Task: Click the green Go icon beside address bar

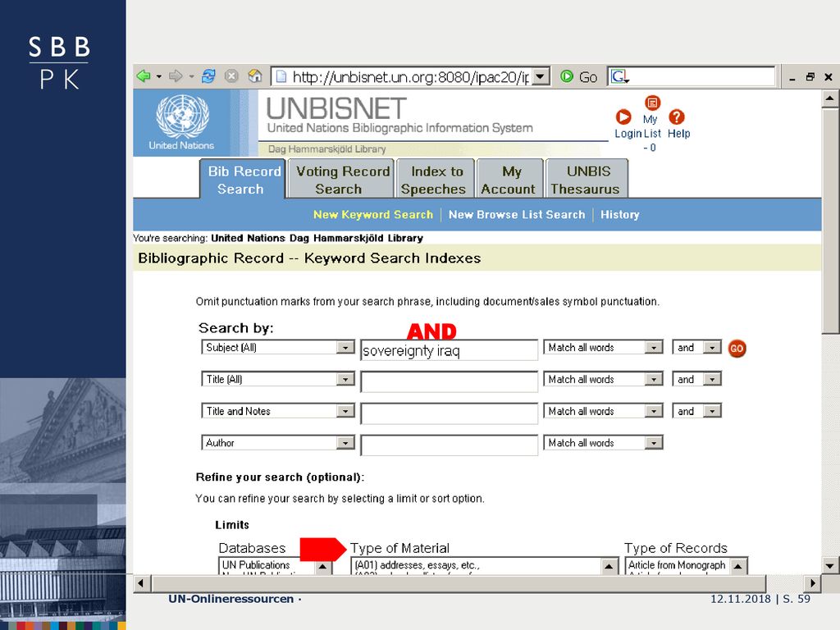Action: 567,76
